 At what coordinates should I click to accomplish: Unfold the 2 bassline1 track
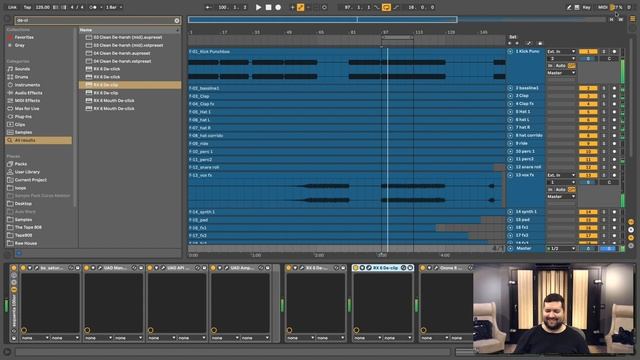click(510, 88)
